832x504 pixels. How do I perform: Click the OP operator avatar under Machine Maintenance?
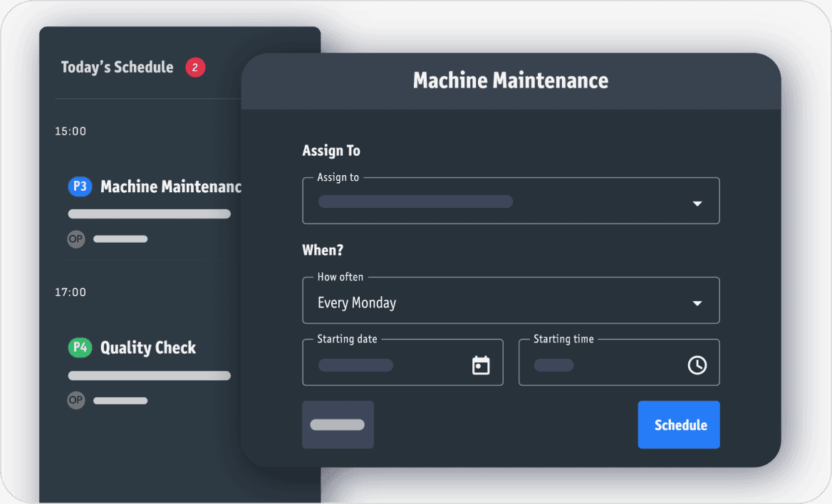[x=76, y=239]
